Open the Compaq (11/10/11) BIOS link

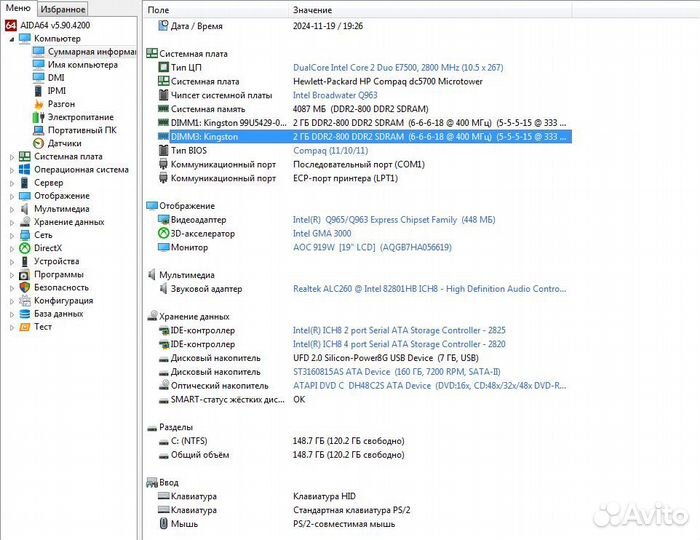click(x=330, y=150)
